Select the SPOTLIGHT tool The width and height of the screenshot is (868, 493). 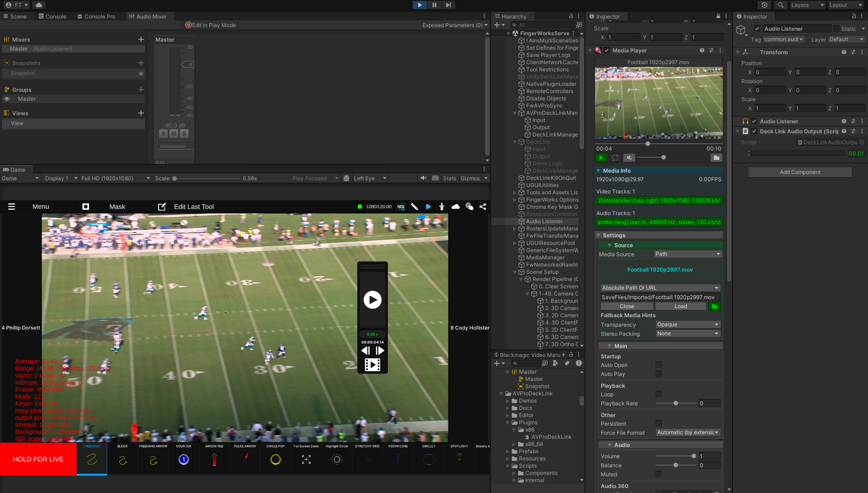pos(459,460)
